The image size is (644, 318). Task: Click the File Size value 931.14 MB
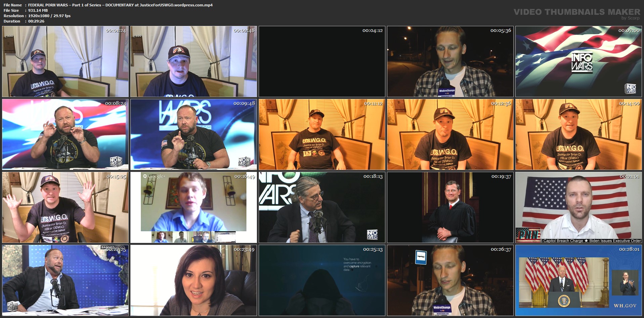[38, 10]
